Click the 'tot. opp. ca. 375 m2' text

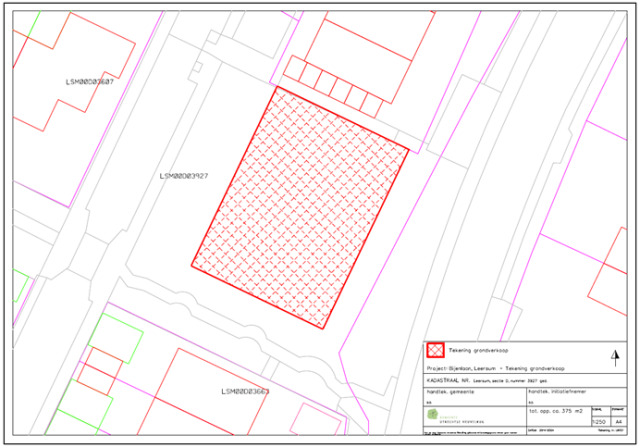point(556,411)
